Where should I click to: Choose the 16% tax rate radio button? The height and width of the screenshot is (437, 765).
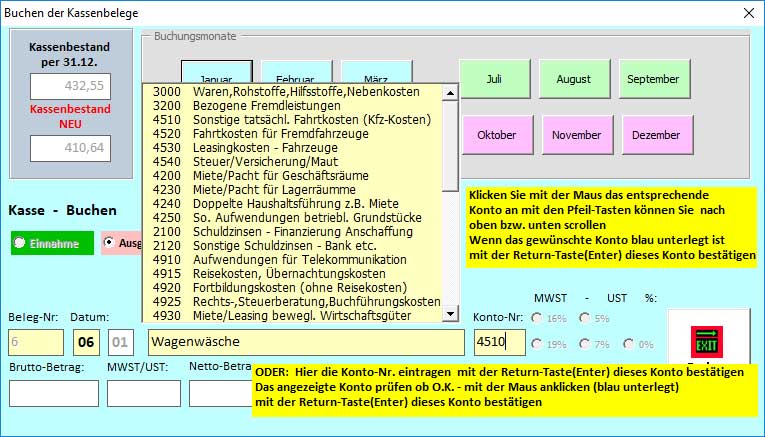(537, 318)
